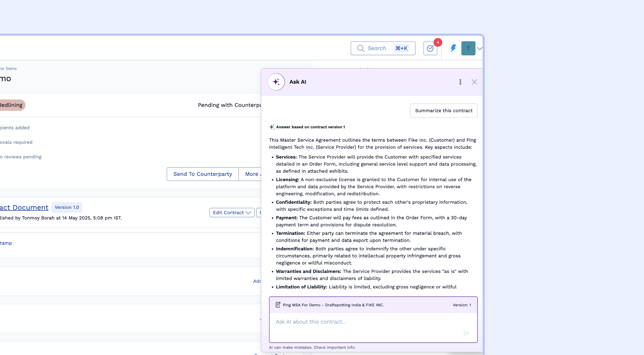Focus the Ask AI about this contract field
This screenshot has width=644, height=355.
point(365,322)
